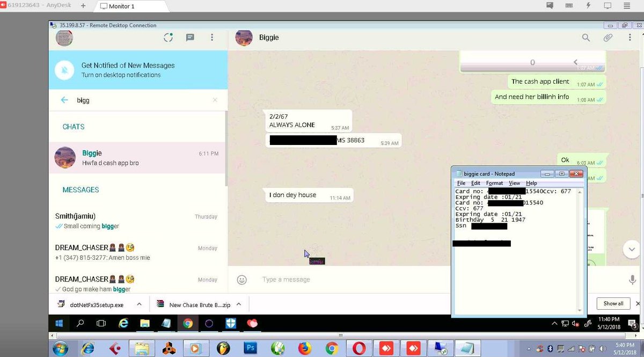Turn on desktop notifications

click(121, 75)
